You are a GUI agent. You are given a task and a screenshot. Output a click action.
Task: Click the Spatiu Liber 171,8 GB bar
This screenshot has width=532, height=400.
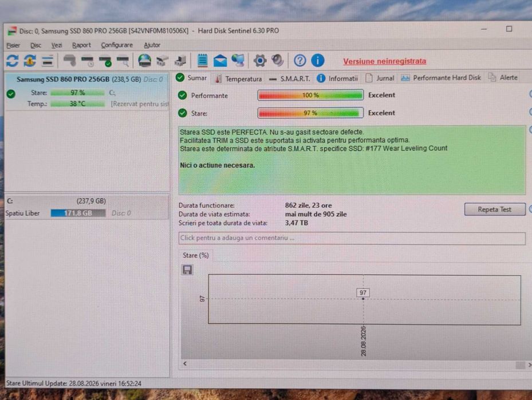point(78,213)
